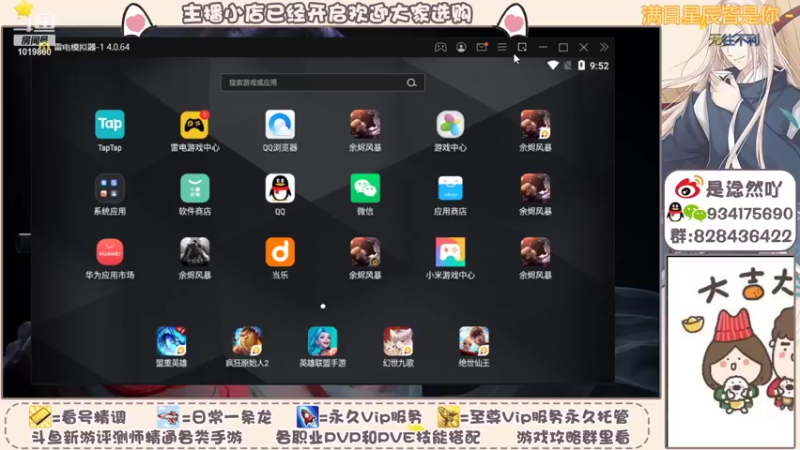800x450 pixels.
Task: Open 英雄联盟手游 from the dock
Action: 322,341
